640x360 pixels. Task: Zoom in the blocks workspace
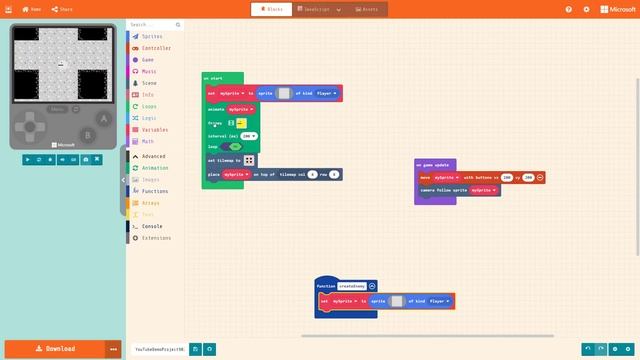628,349
